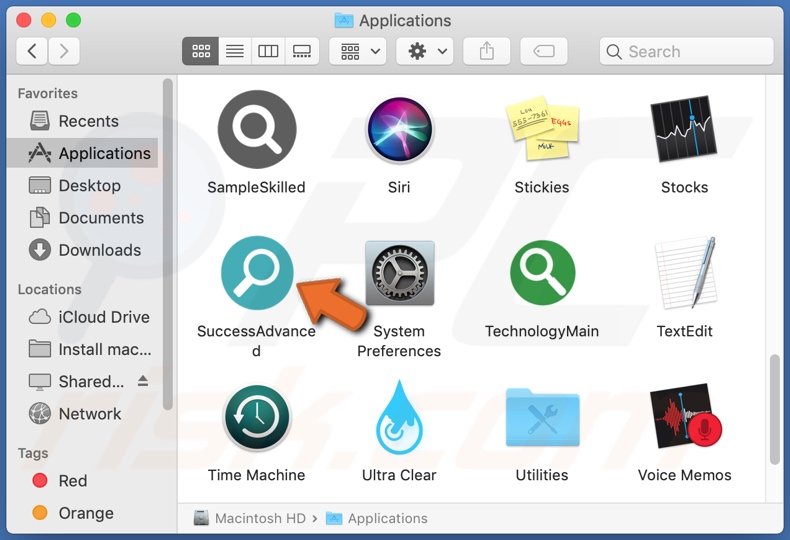Switch to icon view
This screenshot has width=790, height=540.
[x=201, y=51]
